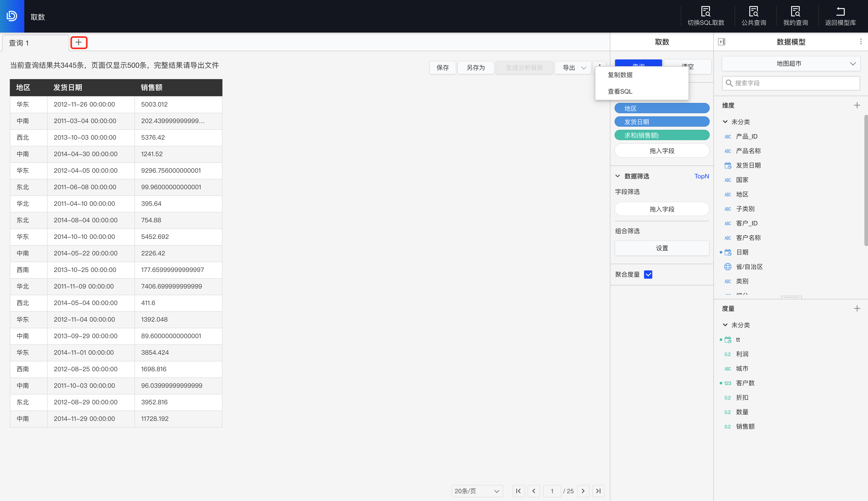Add a new dimension with 维度 plus

[x=857, y=105]
